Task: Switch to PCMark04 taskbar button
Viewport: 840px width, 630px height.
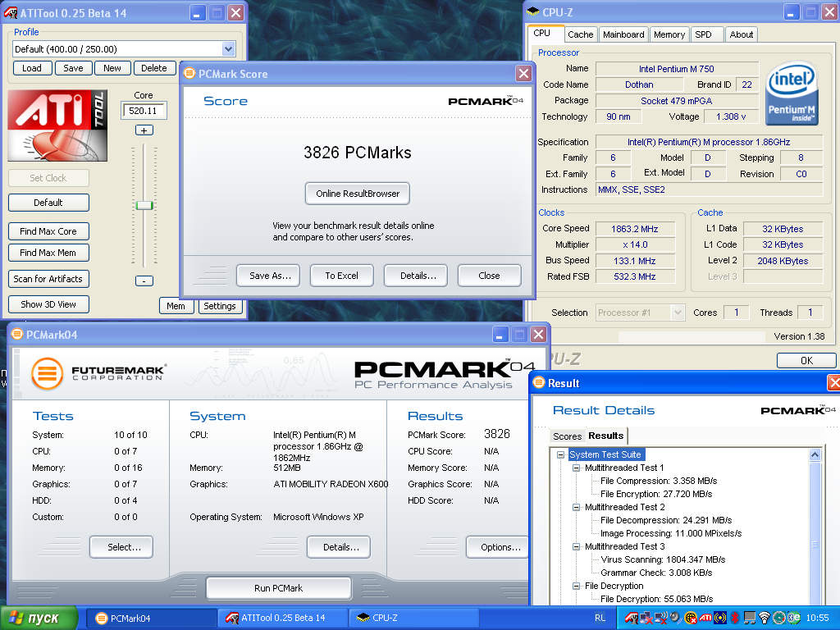Action: click(151, 618)
